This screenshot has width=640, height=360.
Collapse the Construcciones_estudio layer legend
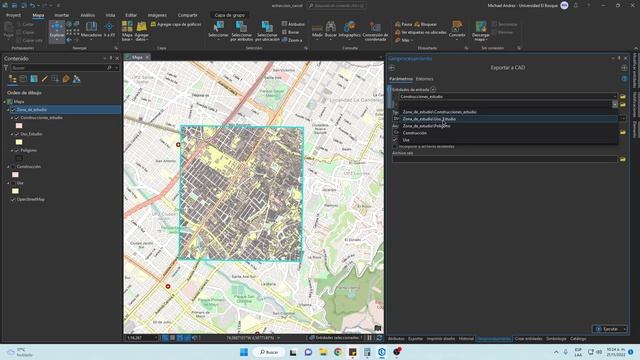[x=12, y=118]
